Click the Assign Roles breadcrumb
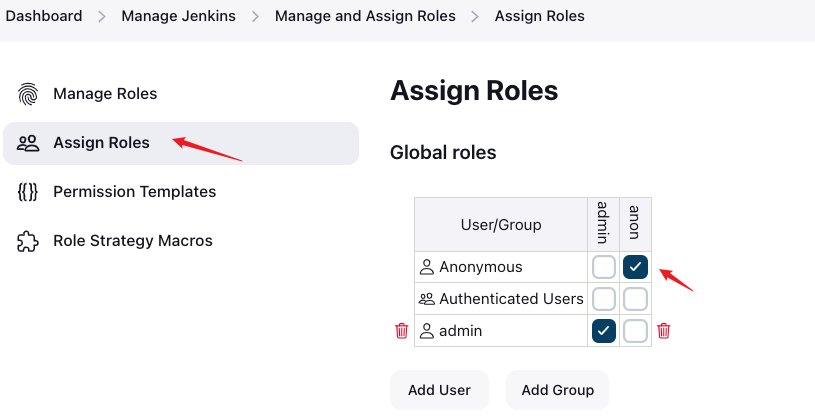815x420 pixels. click(540, 16)
